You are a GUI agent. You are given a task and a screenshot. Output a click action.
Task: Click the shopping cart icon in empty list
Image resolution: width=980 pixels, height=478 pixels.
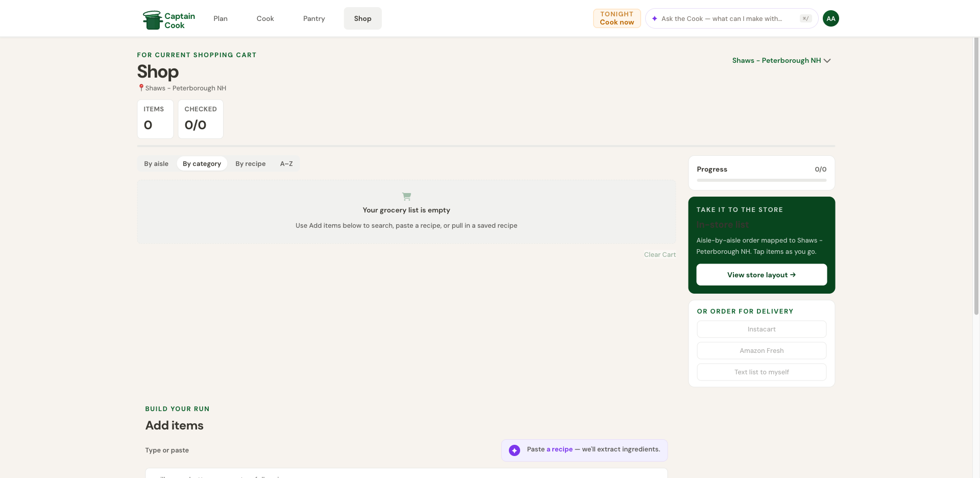tap(406, 196)
